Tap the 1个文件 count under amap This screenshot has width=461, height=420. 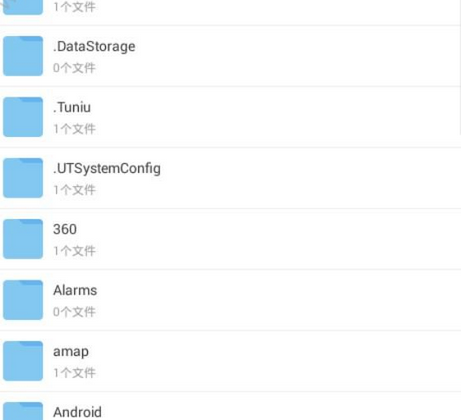[74, 373]
